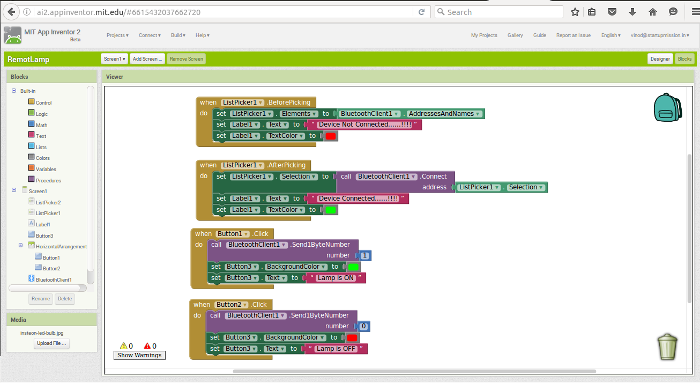700x383 pixels.
Task: Click red color block in BeforePicking event
Action: 331,136
